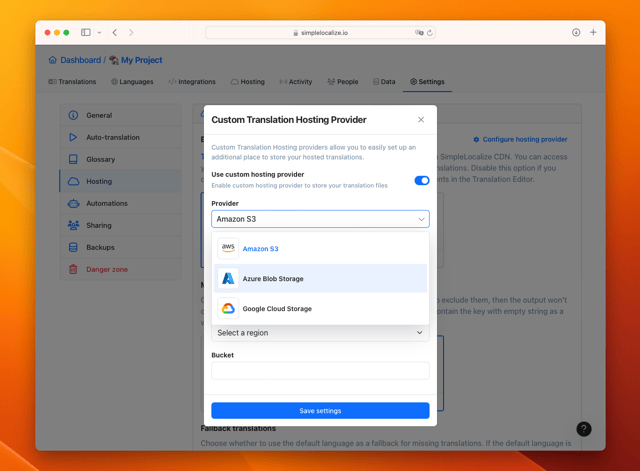The height and width of the screenshot is (471, 640).
Task: Click the Danger zone trash icon
Action: pos(73,269)
